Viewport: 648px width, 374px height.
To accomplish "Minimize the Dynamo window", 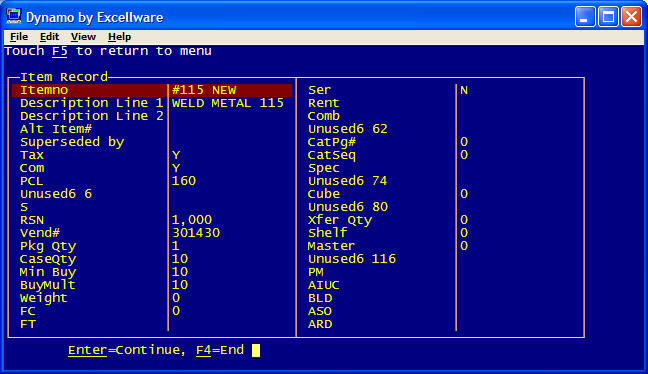I will click(585, 17).
